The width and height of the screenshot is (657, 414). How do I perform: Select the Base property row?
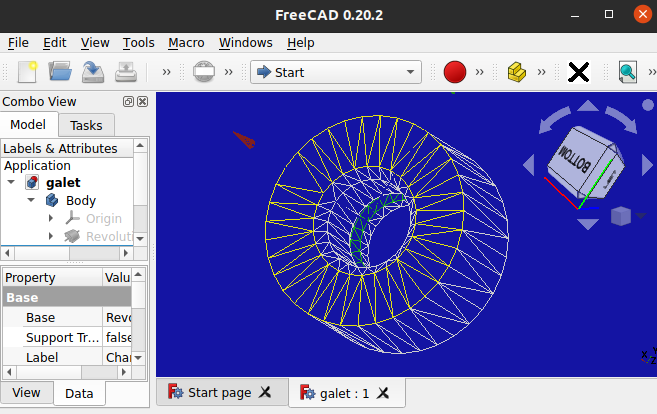point(67,317)
